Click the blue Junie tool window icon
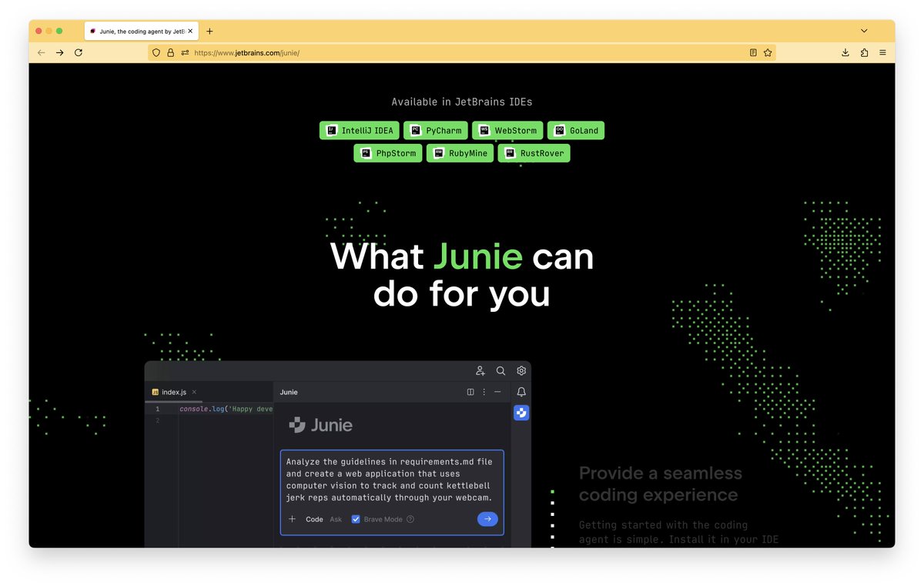 tap(521, 413)
